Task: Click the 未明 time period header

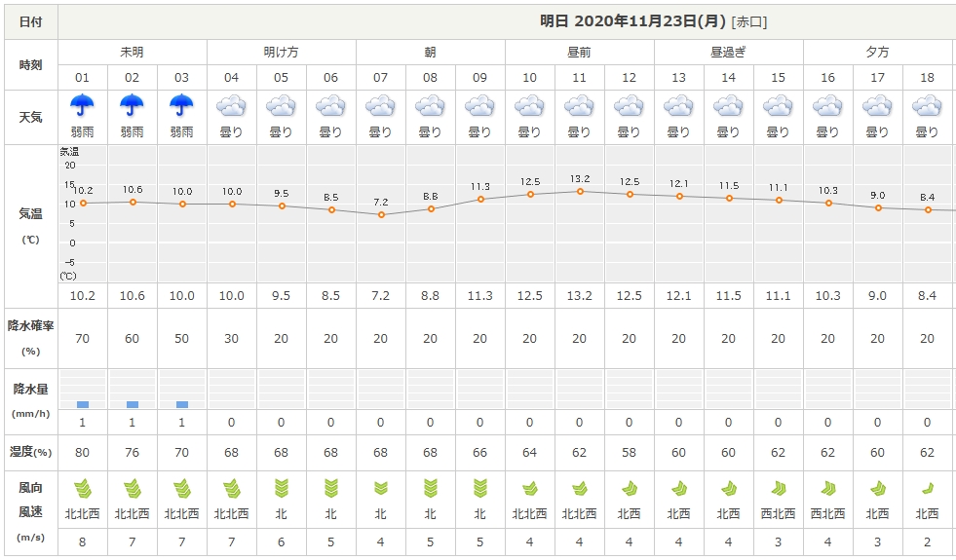Action: (132, 53)
